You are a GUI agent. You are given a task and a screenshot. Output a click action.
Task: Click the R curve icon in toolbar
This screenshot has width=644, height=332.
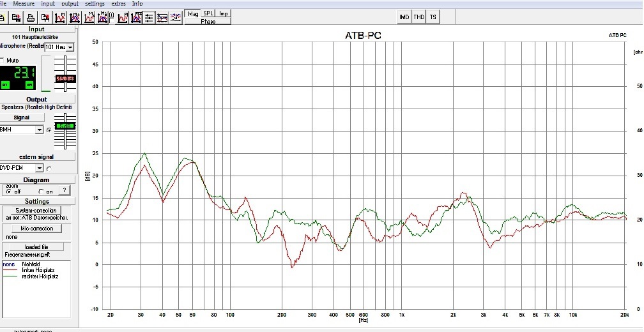pos(122,18)
